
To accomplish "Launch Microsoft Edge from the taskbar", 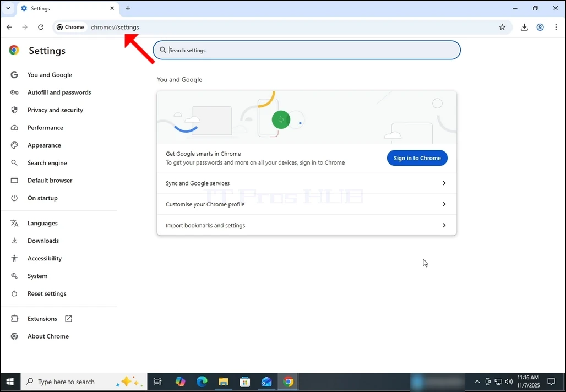I will pyautogui.click(x=202, y=382).
